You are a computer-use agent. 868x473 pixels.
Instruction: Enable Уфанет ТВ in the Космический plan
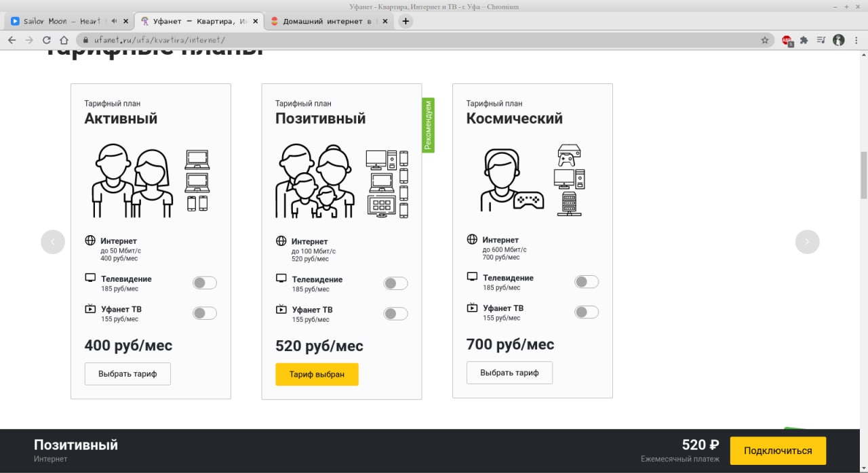587,312
